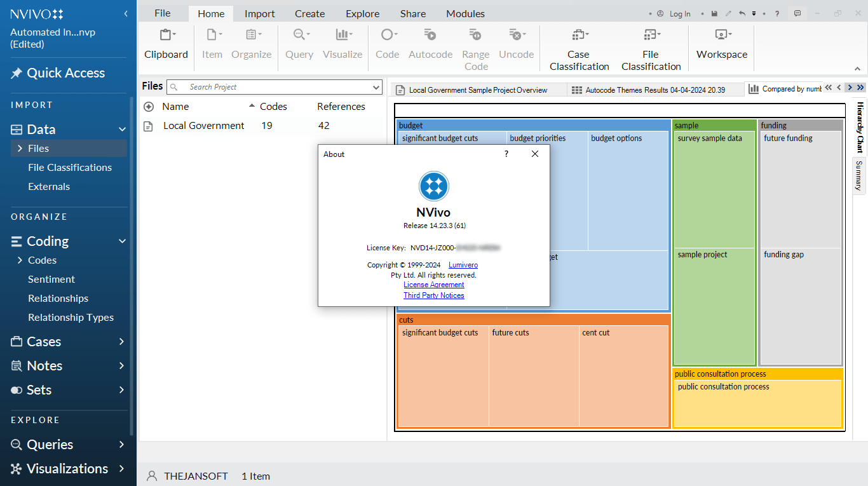Screen dimensions: 868x486
Task: Open the Lumivero link
Action: tap(463, 265)
